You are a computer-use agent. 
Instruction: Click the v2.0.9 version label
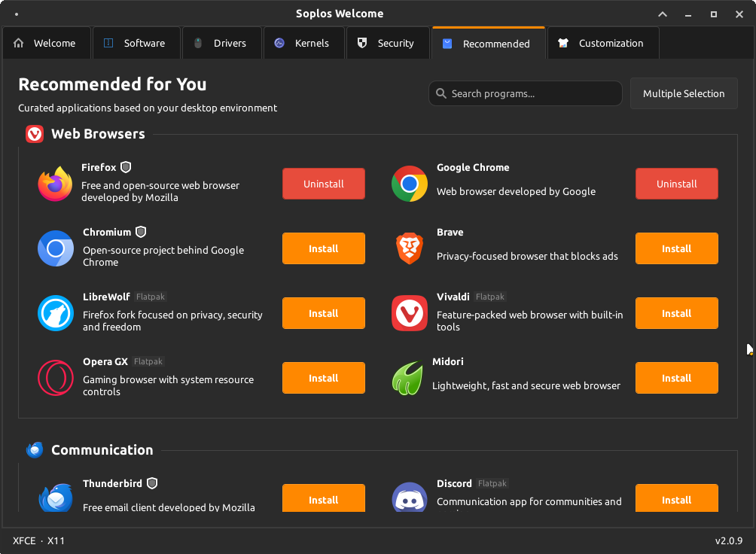729,540
